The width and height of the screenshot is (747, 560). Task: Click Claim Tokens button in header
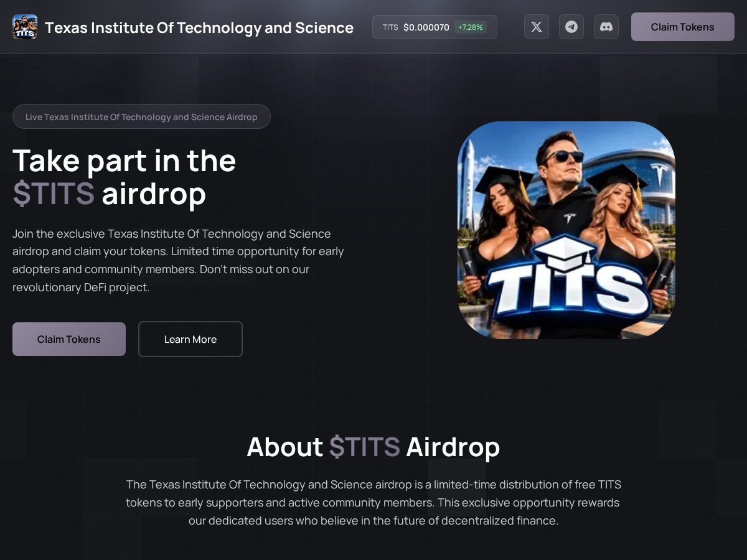pos(683,27)
